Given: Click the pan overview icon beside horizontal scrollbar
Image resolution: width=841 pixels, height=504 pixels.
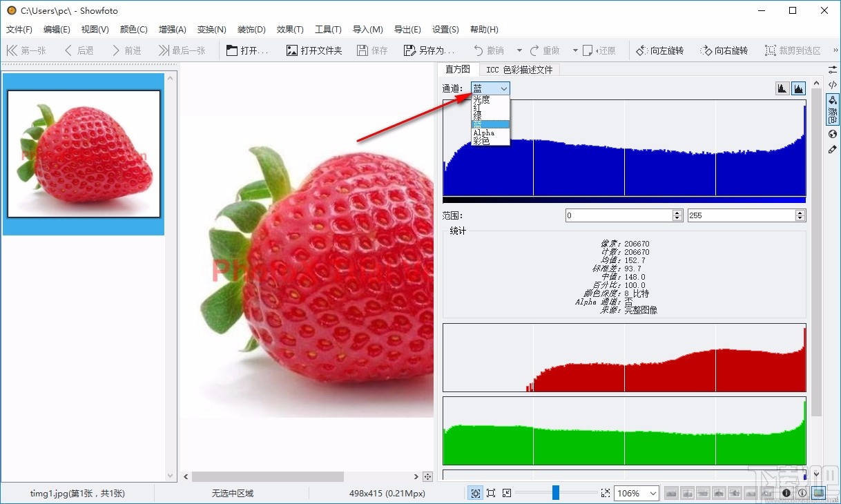Looking at the screenshot, I should point(427,476).
